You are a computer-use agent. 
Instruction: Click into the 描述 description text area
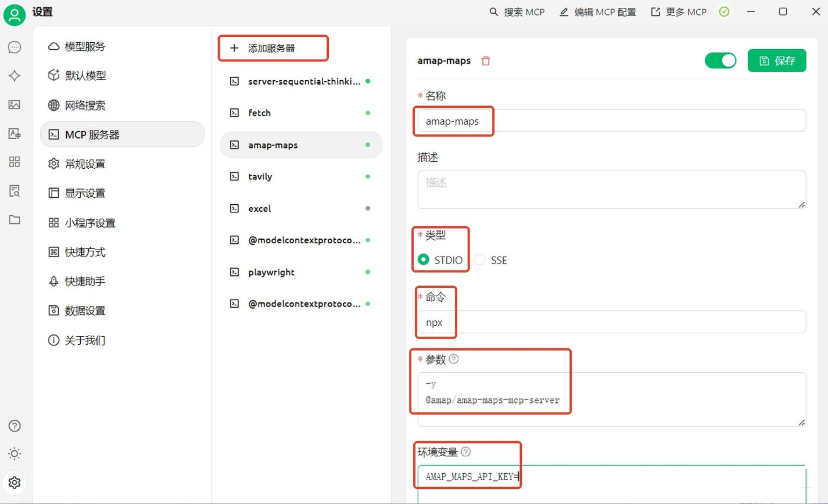[x=611, y=190]
